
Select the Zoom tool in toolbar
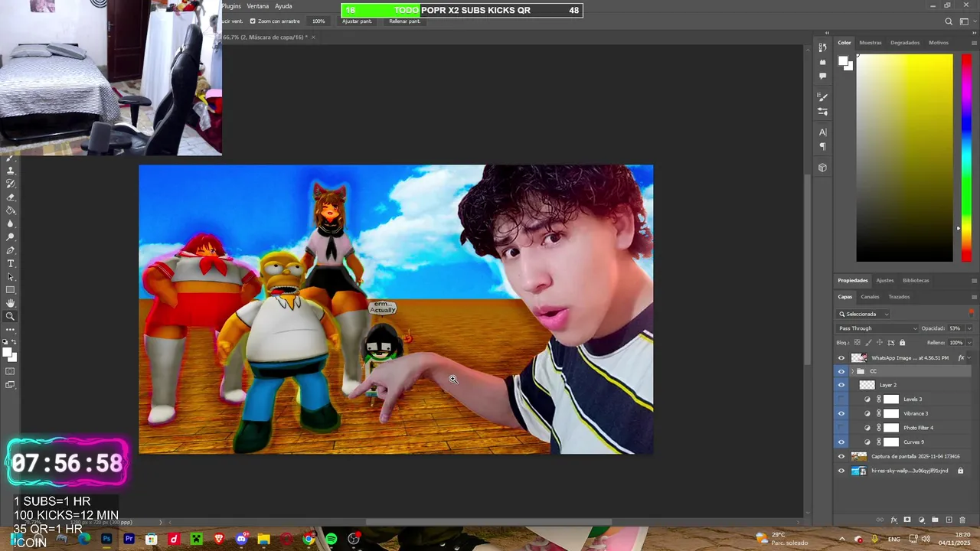click(x=11, y=316)
